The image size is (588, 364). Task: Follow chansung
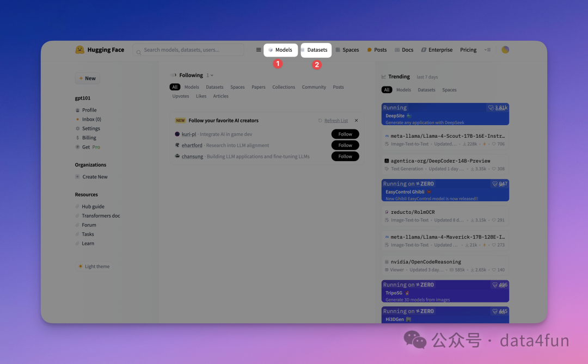pos(345,156)
